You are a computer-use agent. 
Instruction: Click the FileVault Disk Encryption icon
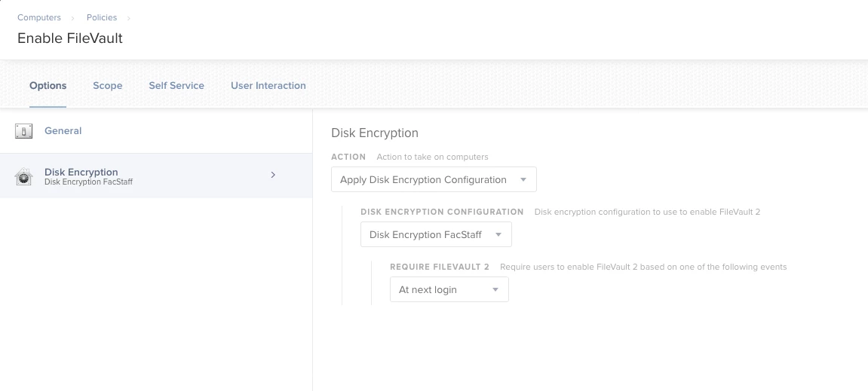pyautogui.click(x=23, y=177)
